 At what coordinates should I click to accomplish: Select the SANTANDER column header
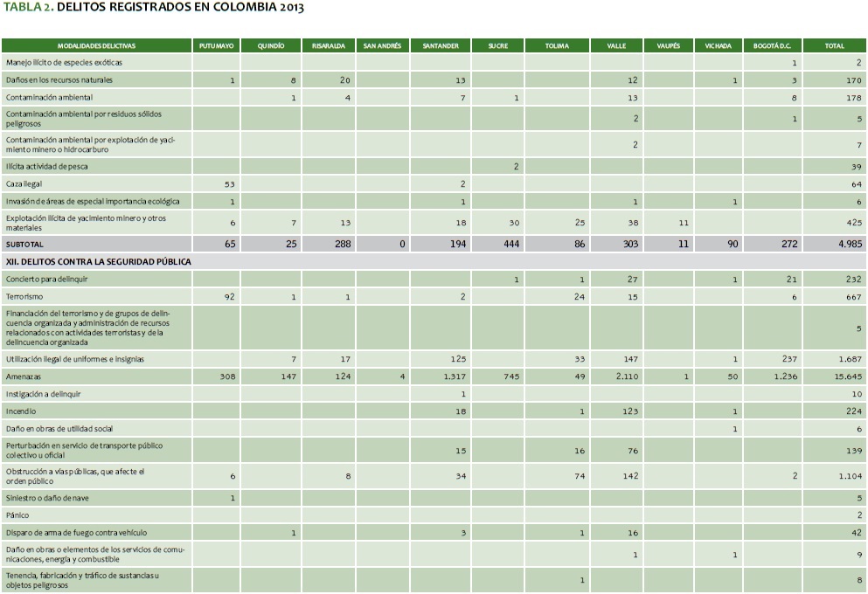440,45
